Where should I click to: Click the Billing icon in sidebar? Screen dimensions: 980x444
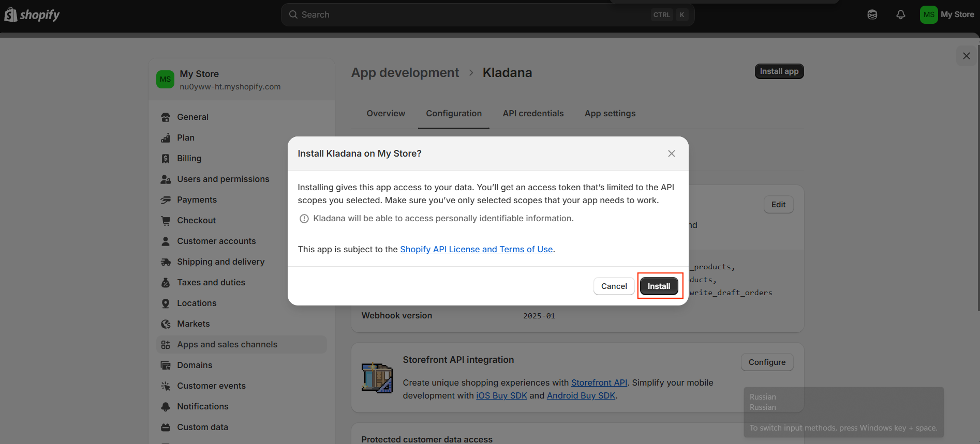pos(166,159)
